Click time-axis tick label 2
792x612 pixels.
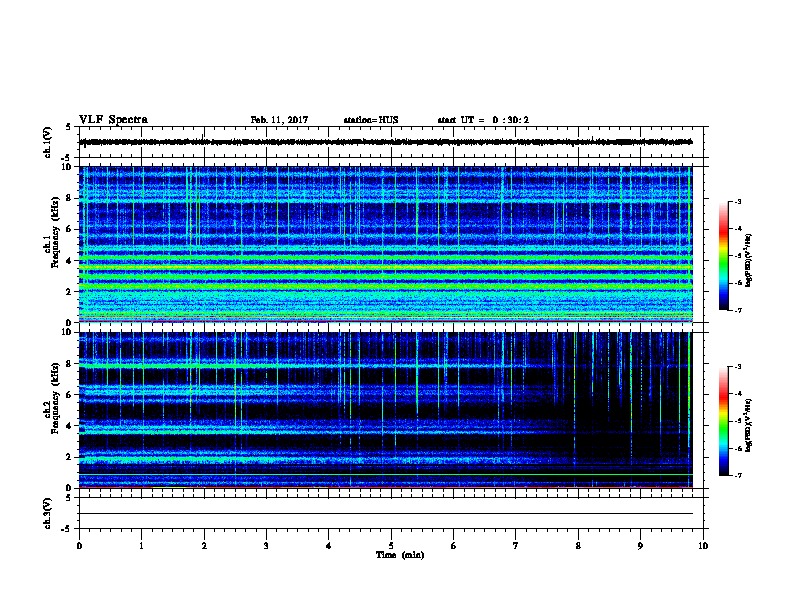point(204,546)
